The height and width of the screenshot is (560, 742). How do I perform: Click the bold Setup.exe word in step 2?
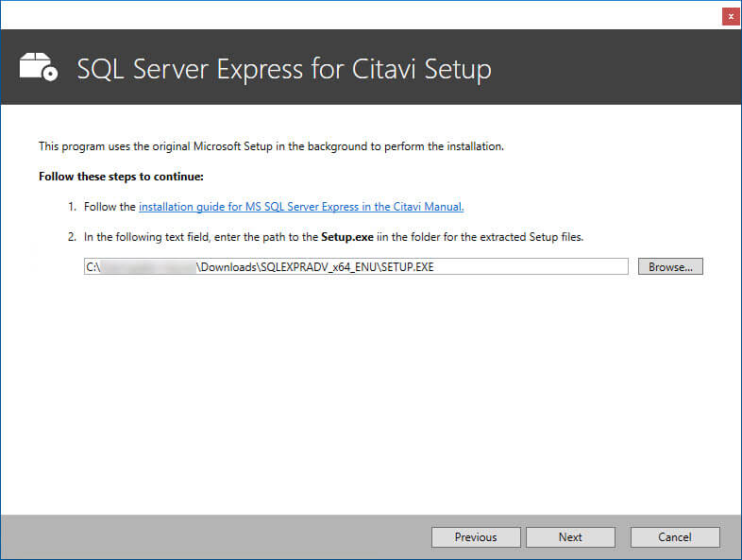346,237
